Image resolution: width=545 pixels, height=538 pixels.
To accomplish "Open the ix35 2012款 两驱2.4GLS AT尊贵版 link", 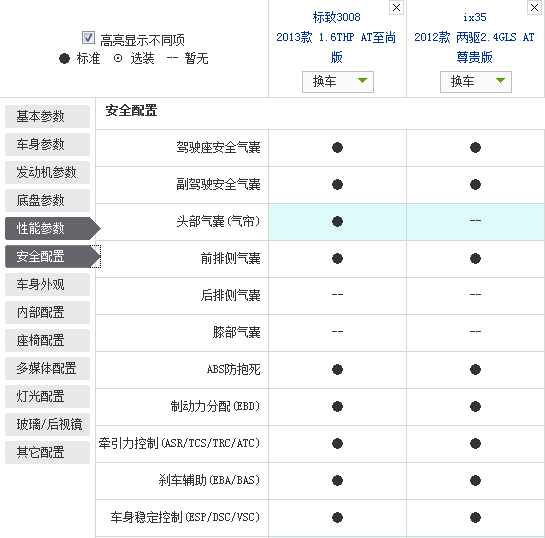I will click(x=474, y=37).
